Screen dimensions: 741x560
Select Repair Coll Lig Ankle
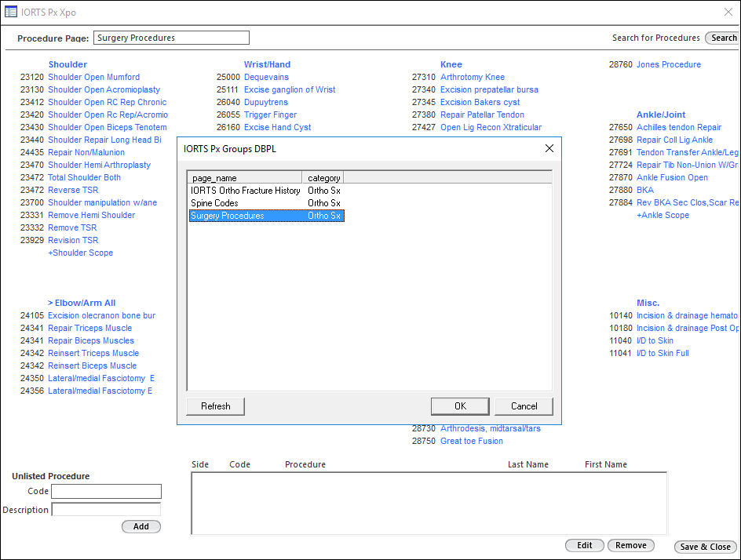pyautogui.click(x=674, y=140)
